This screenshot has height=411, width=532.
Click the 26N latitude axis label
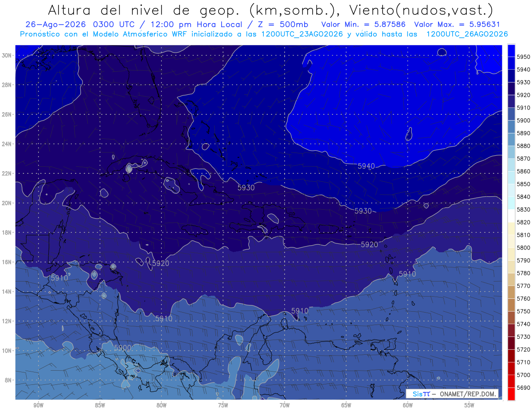(6, 114)
